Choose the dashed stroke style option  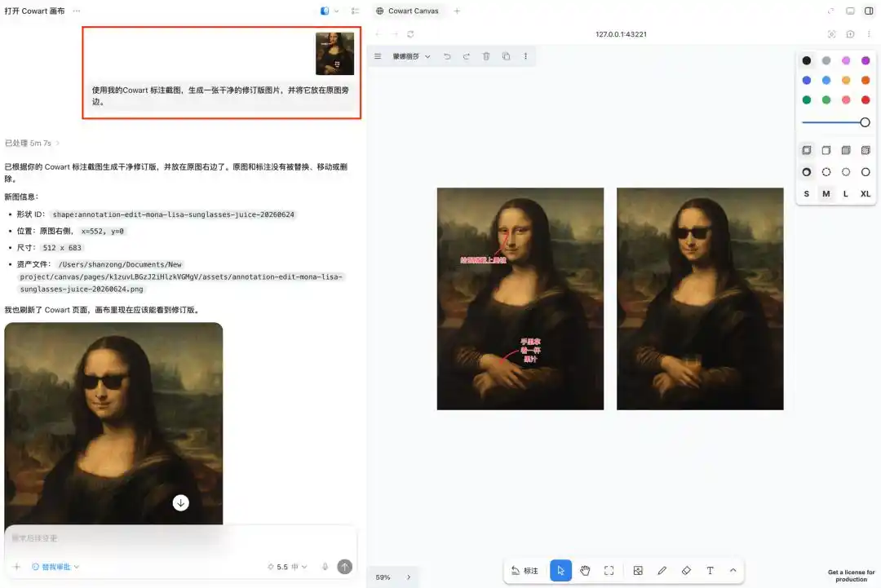click(826, 172)
